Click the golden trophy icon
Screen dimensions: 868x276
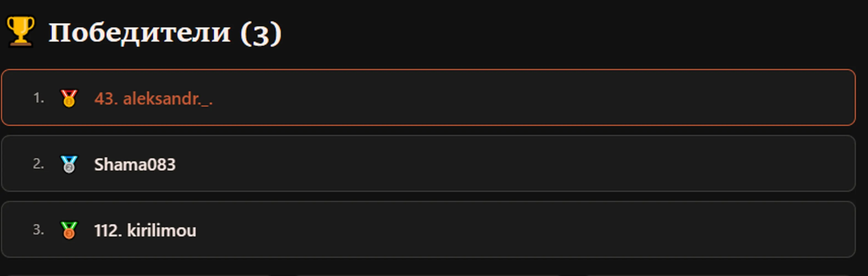click(x=21, y=31)
